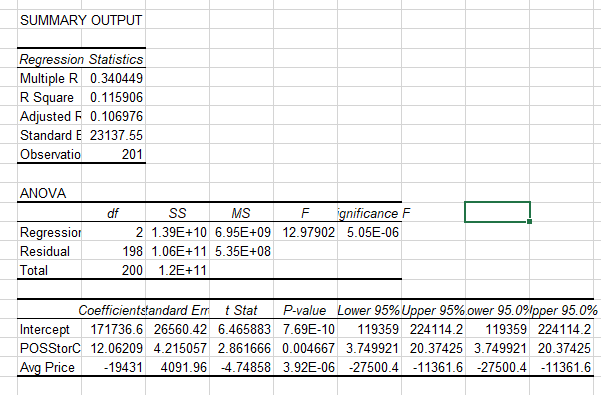This screenshot has width=601, height=395.
Task: Click the df column header
Action: click(x=113, y=213)
